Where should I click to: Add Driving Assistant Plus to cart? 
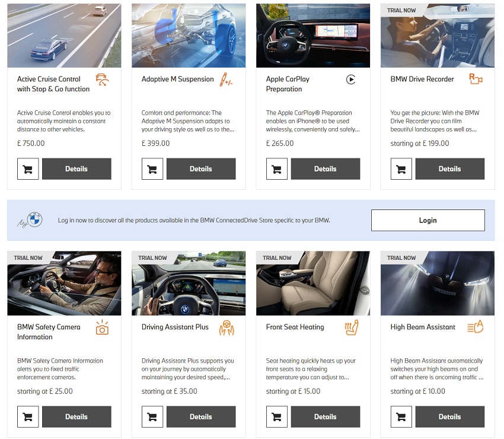[152, 417]
